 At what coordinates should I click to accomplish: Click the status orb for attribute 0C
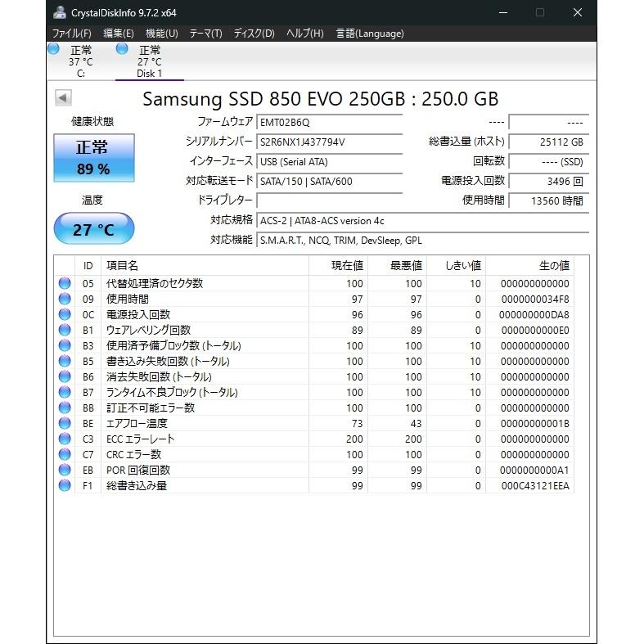[x=65, y=314]
